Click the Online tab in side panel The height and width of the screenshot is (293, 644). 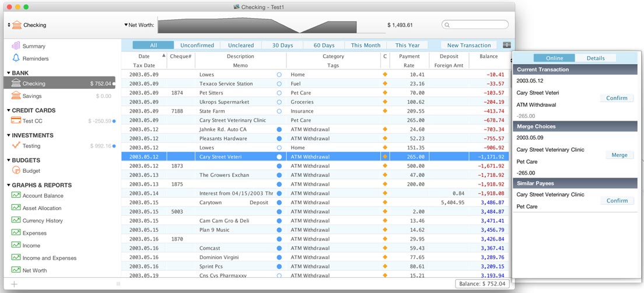click(x=554, y=58)
